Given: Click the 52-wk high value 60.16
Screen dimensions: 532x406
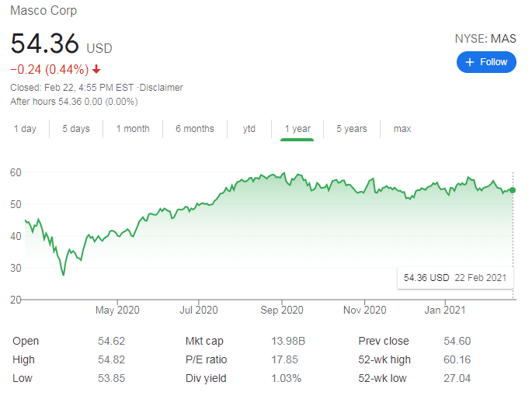Looking at the screenshot, I should 457,359.
